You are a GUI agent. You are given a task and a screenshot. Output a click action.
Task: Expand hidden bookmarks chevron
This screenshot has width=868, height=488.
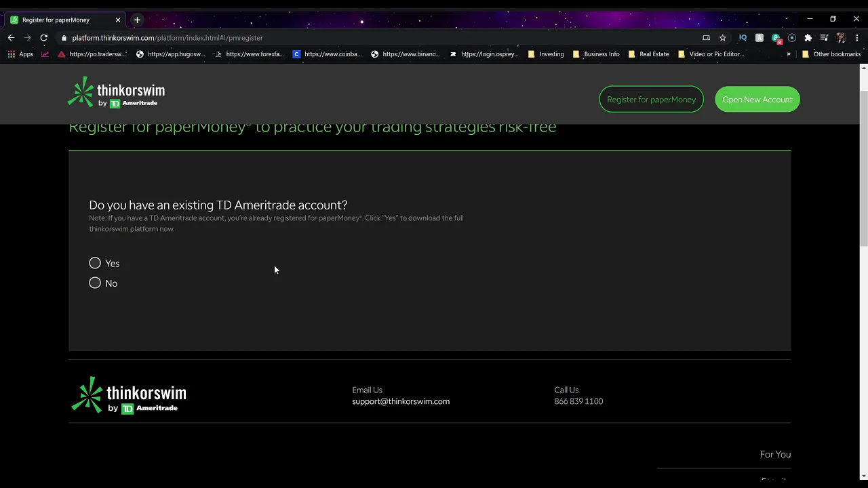[x=789, y=54]
